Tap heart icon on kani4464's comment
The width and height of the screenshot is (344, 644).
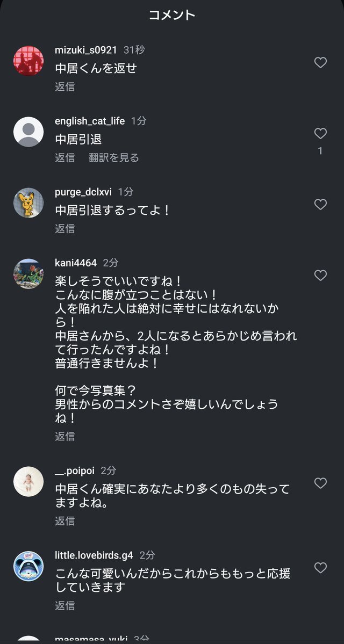coord(320,276)
